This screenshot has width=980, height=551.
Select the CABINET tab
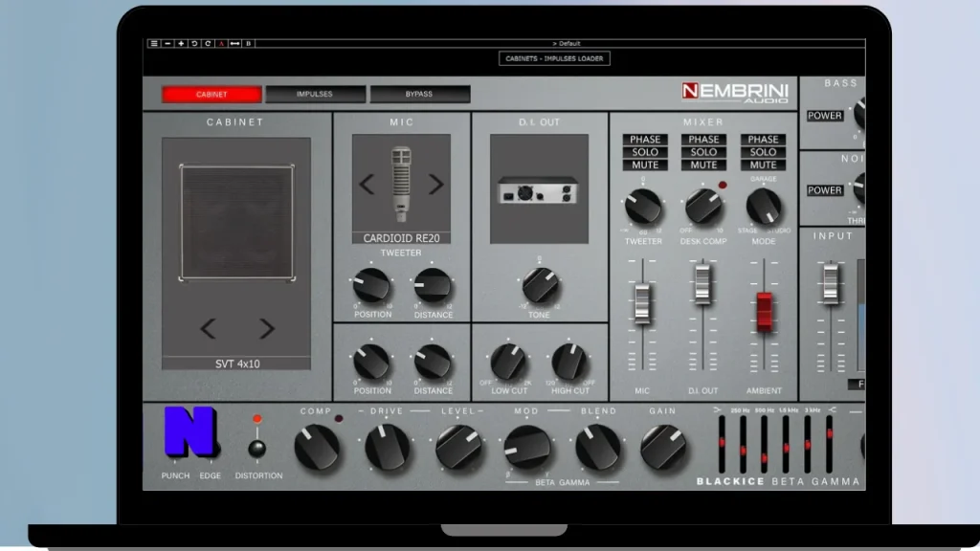pos(212,95)
